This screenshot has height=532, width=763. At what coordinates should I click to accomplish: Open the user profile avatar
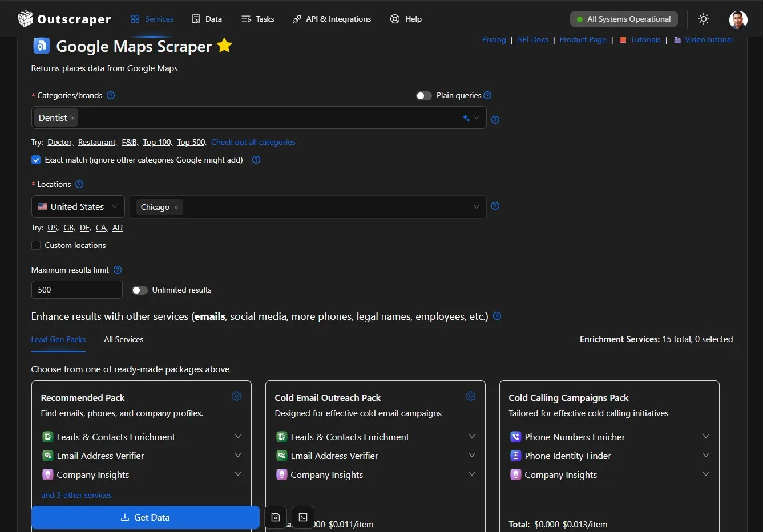click(x=738, y=19)
